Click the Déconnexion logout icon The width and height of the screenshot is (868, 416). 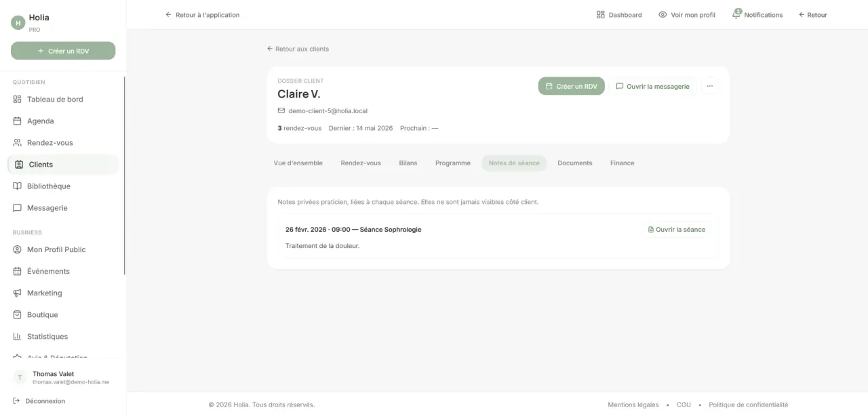[16, 401]
